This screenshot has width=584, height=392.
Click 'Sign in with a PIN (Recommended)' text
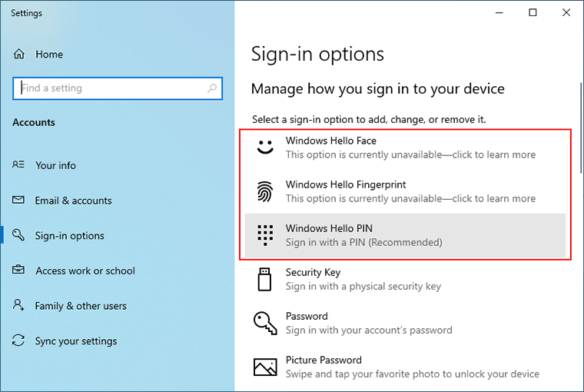coord(364,243)
